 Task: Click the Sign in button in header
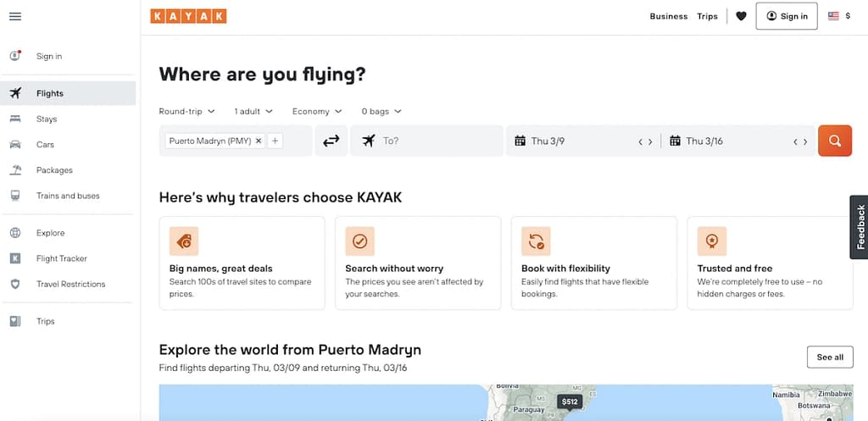tap(787, 16)
